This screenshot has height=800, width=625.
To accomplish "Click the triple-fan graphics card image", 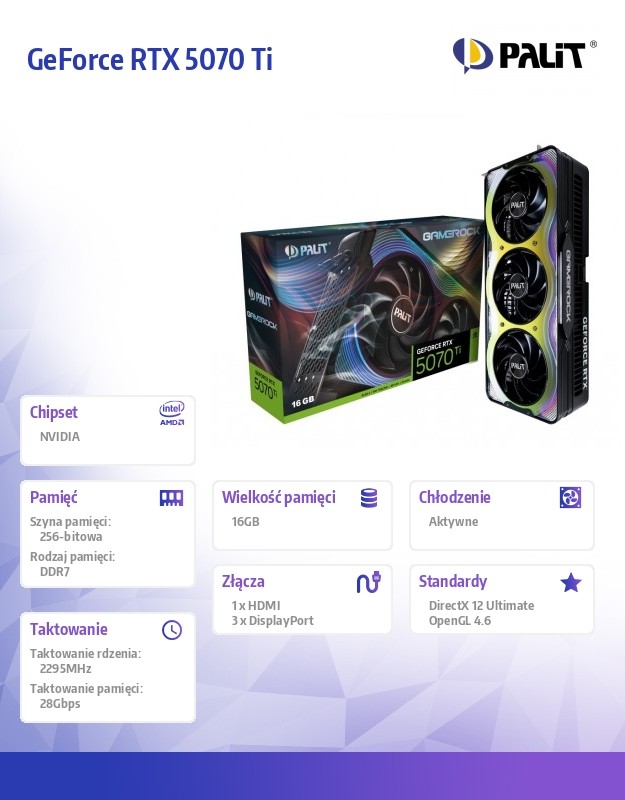I will (536, 286).
